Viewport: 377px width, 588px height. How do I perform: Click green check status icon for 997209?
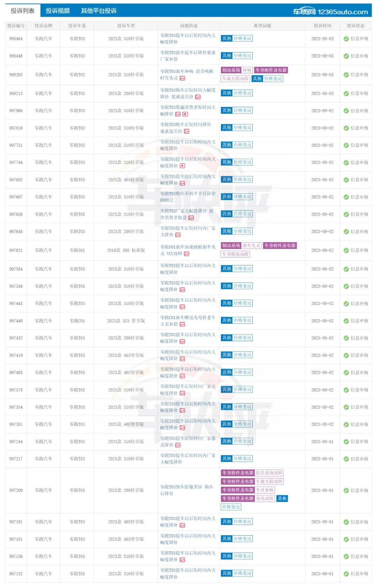pos(346,491)
